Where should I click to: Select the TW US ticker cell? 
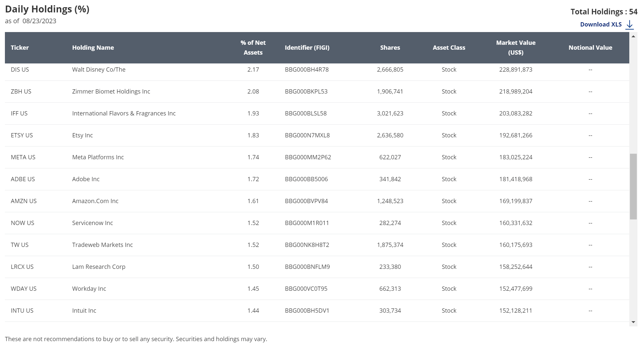tap(20, 245)
